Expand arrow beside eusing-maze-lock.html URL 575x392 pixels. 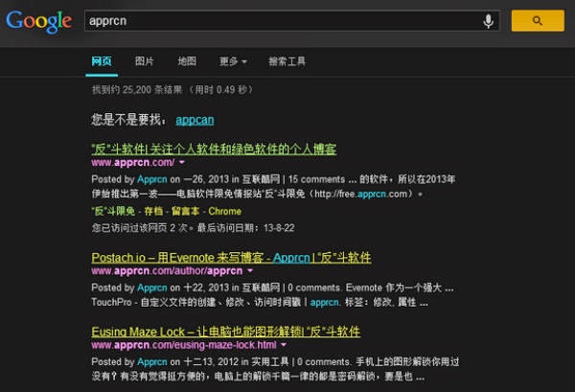click(x=284, y=345)
